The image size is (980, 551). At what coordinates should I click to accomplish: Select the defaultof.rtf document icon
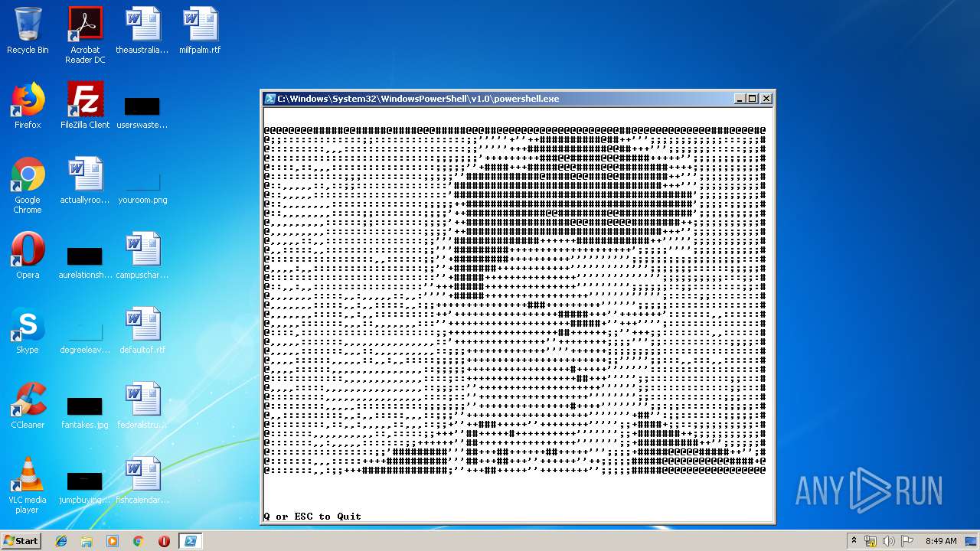click(142, 331)
